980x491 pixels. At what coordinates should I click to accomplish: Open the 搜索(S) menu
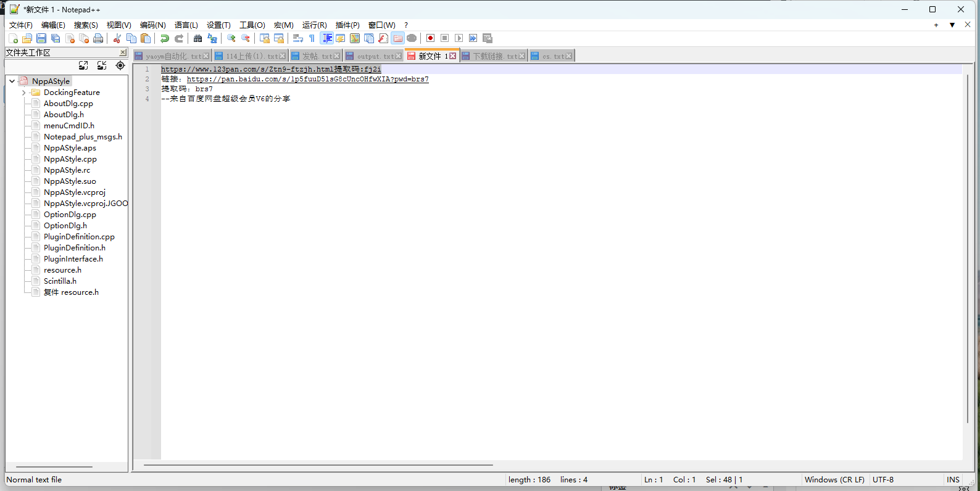(86, 25)
